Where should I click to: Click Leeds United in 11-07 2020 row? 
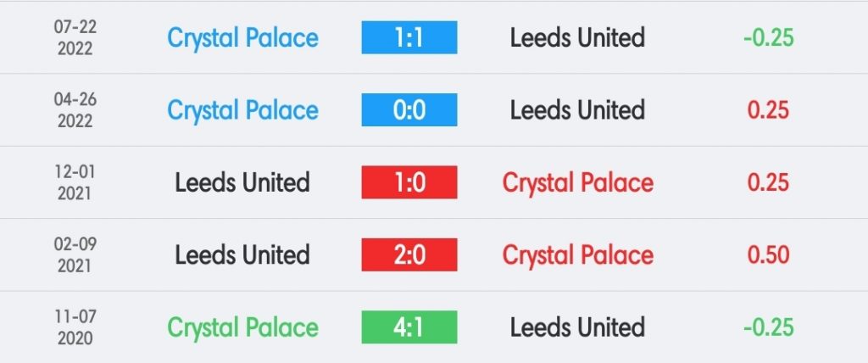click(x=577, y=327)
